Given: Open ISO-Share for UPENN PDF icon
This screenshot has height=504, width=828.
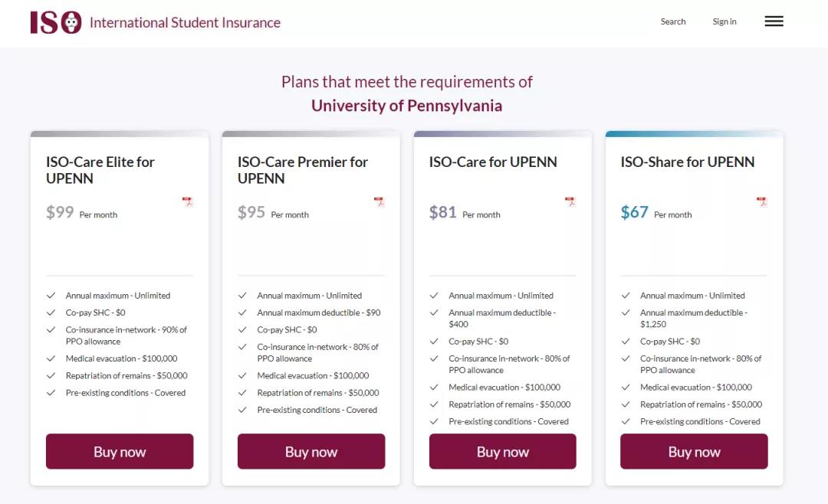Looking at the screenshot, I should coord(761,202).
